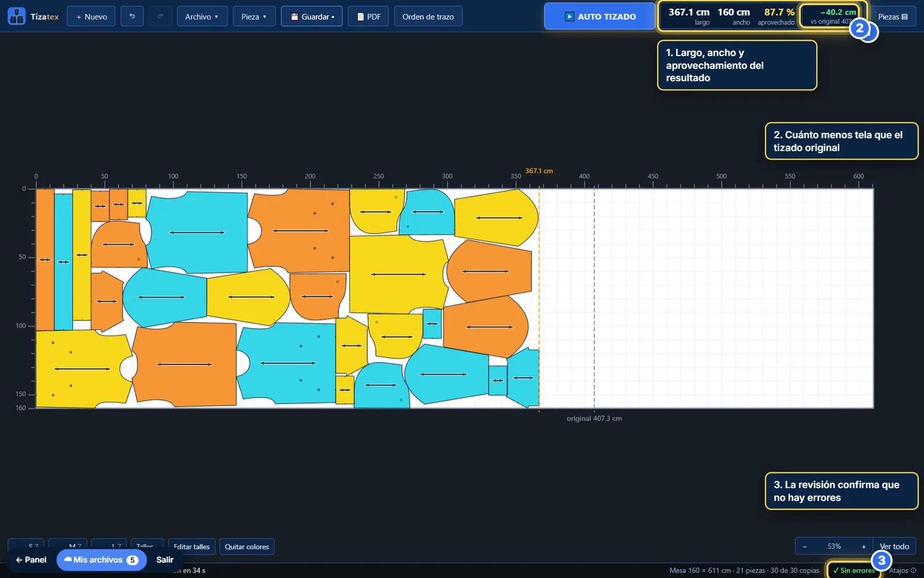Toggle the L 7 size button

109,543
